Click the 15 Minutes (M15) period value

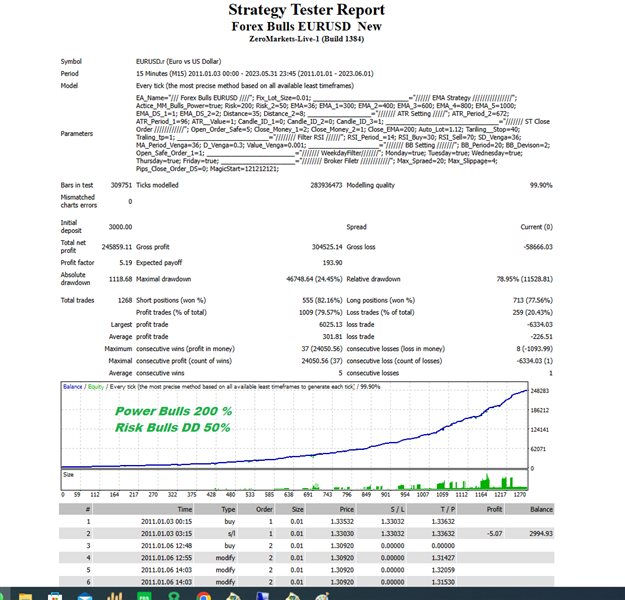(255, 73)
